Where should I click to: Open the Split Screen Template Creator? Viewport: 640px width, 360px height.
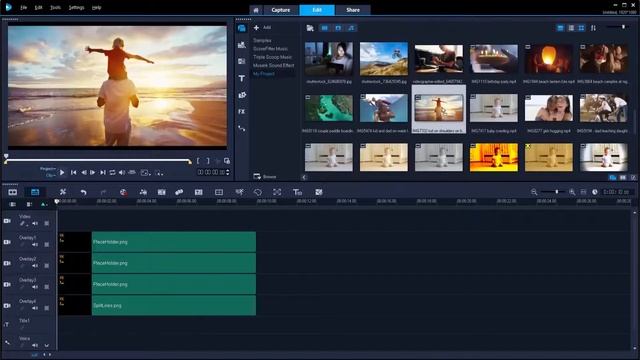tap(319, 192)
